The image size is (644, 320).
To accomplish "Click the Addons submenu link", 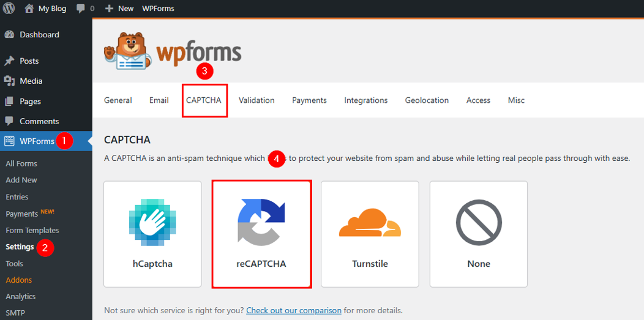I will pyautogui.click(x=18, y=280).
